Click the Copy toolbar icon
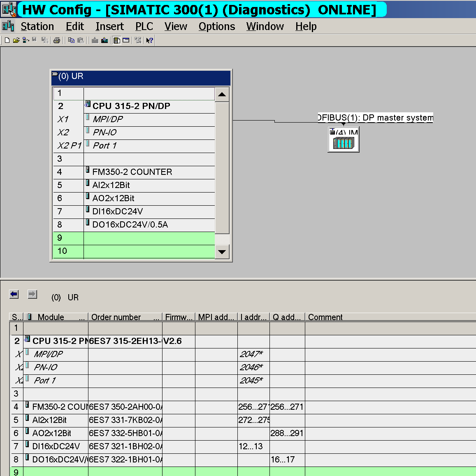 click(x=71, y=40)
